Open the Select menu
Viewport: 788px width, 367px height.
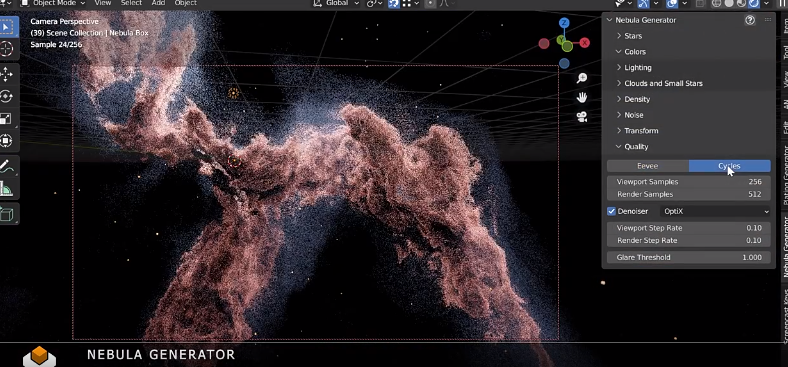pos(131,3)
